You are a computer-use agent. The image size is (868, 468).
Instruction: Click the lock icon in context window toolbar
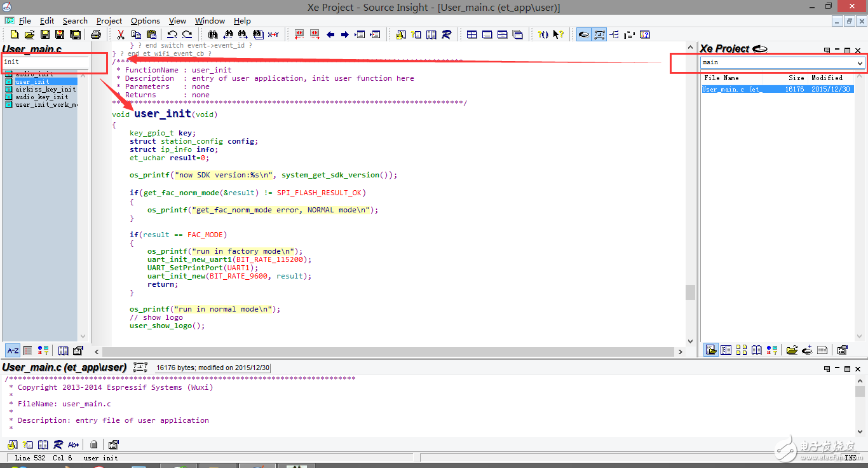coord(94,444)
